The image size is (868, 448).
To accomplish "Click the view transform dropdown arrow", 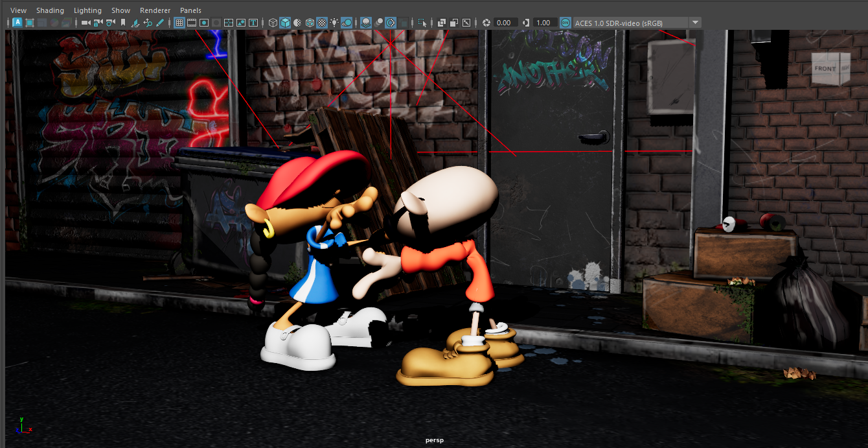I will (x=696, y=23).
